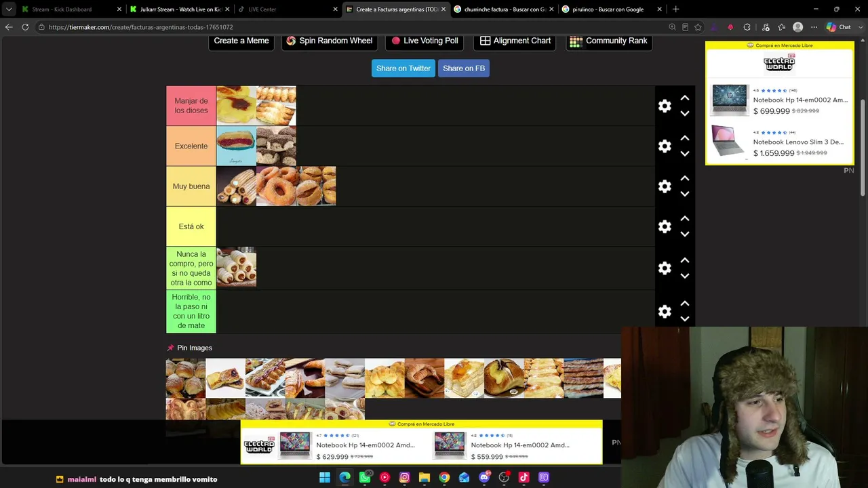Open OBS Studio from the taskbar

click(504, 477)
